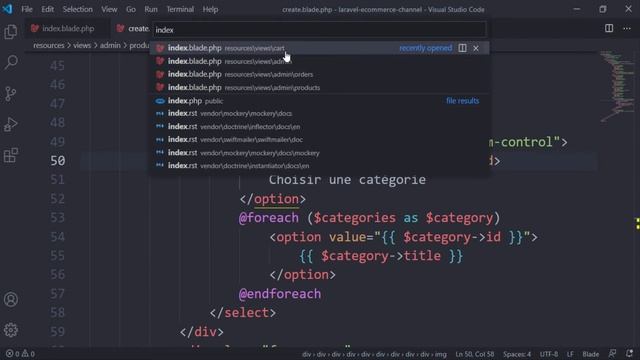
Task: Select index.rst in doctrine\instantiator\docs\en
Action: click(x=320, y=166)
